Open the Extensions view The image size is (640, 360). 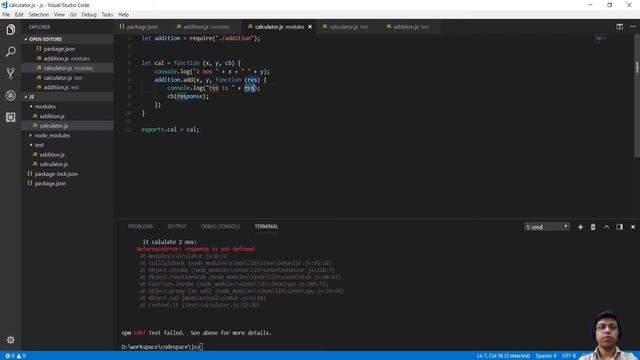point(11,118)
